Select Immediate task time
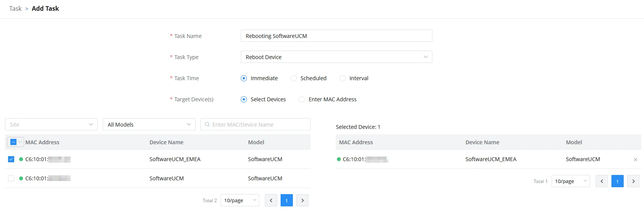 click(x=244, y=78)
